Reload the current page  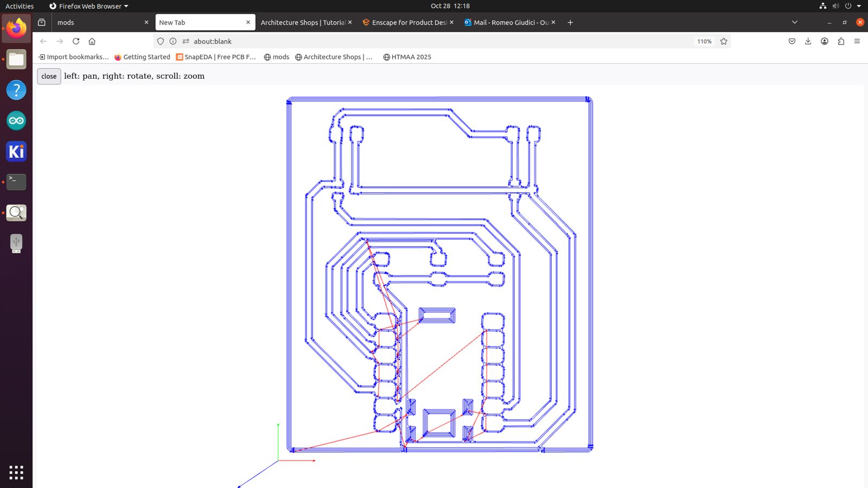point(76,41)
